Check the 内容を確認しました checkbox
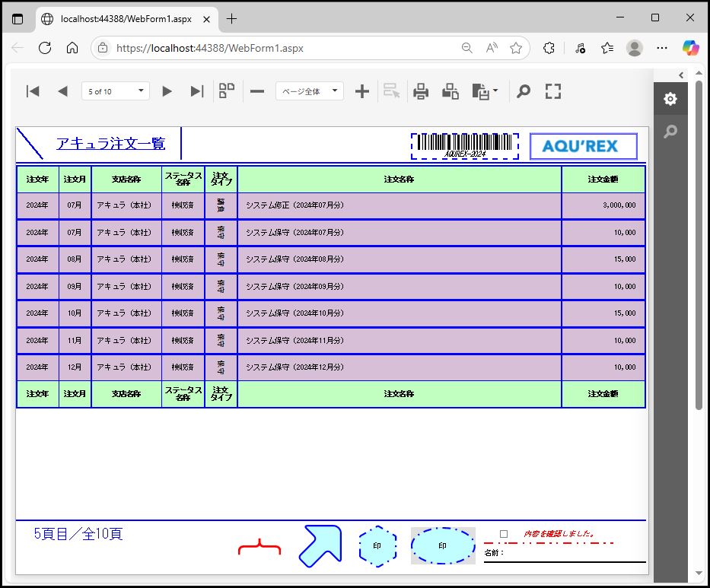The image size is (710, 588). (x=504, y=534)
